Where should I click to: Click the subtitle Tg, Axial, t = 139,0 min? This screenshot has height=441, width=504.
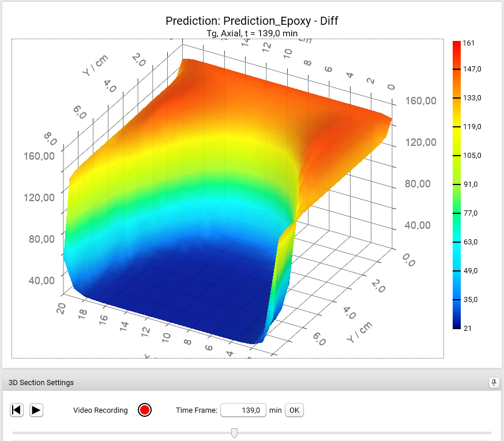pos(251,33)
